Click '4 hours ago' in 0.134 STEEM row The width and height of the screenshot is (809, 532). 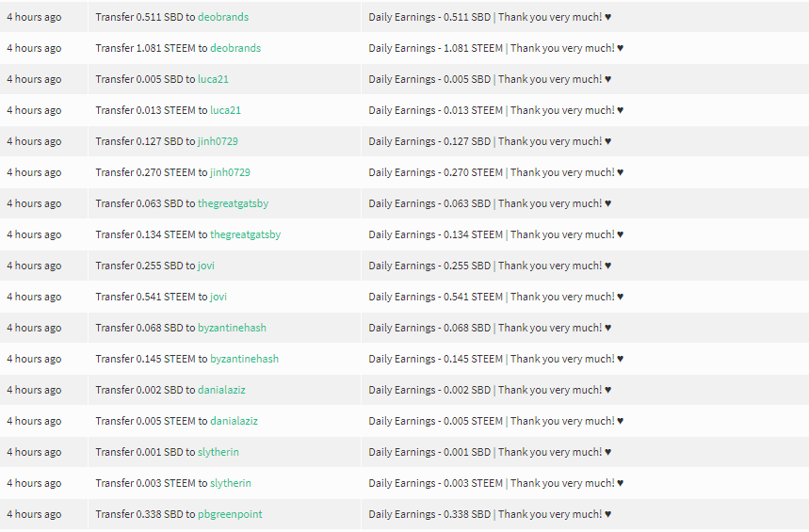pyautogui.click(x=34, y=234)
